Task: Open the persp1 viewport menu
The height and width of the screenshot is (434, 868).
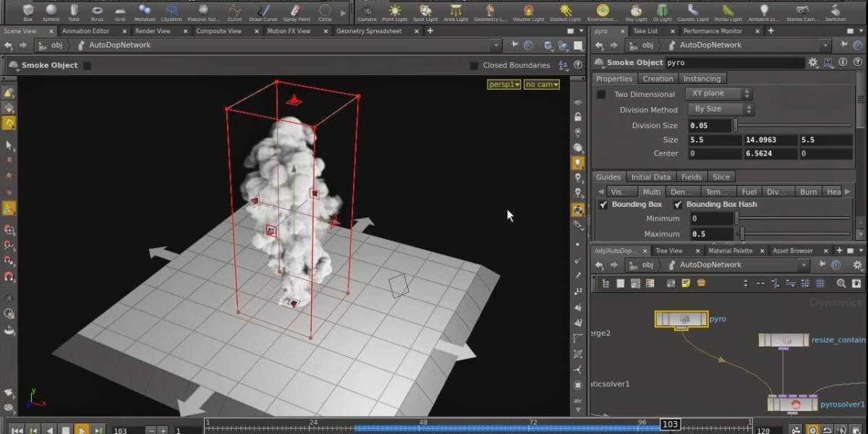Action: click(503, 85)
